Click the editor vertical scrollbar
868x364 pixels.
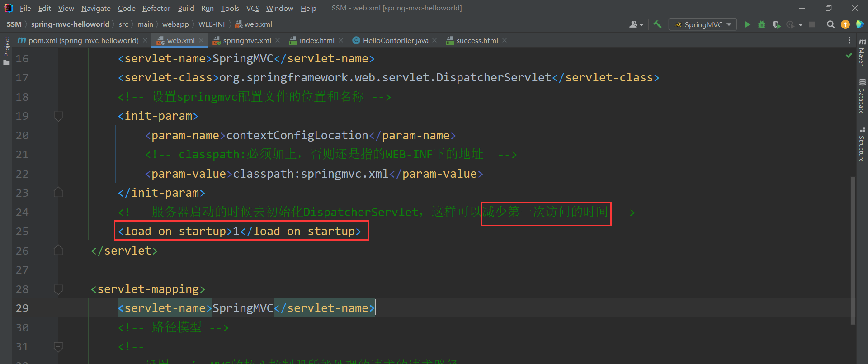tap(853, 250)
